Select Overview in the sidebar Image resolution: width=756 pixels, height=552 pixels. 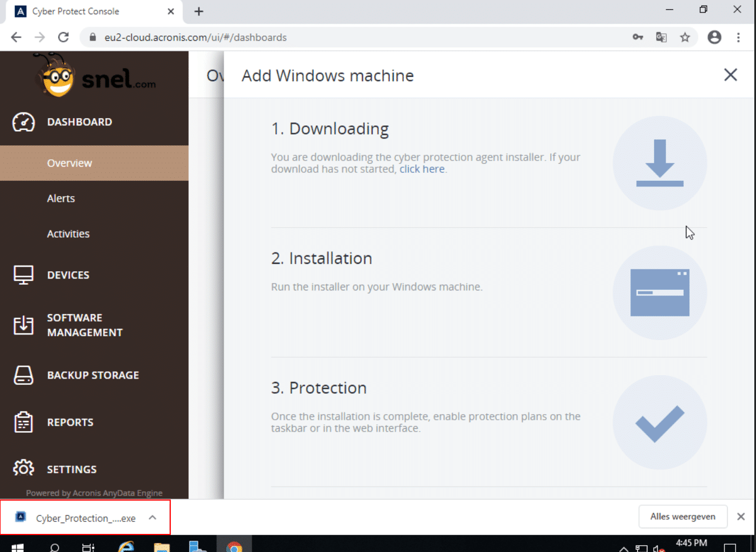click(70, 163)
